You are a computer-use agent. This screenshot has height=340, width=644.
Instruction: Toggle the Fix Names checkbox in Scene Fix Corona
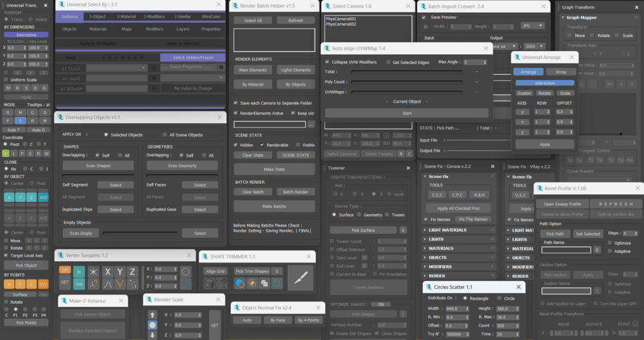click(x=426, y=219)
